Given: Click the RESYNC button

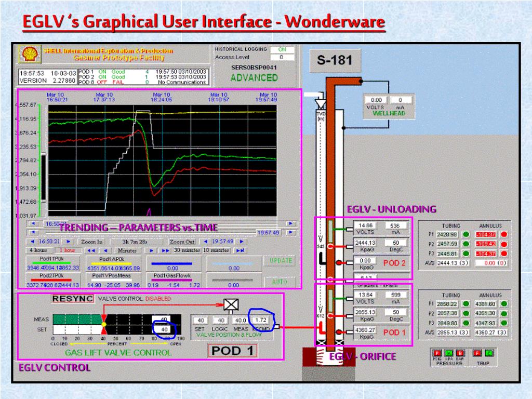Looking at the screenshot, I should tap(73, 299).
